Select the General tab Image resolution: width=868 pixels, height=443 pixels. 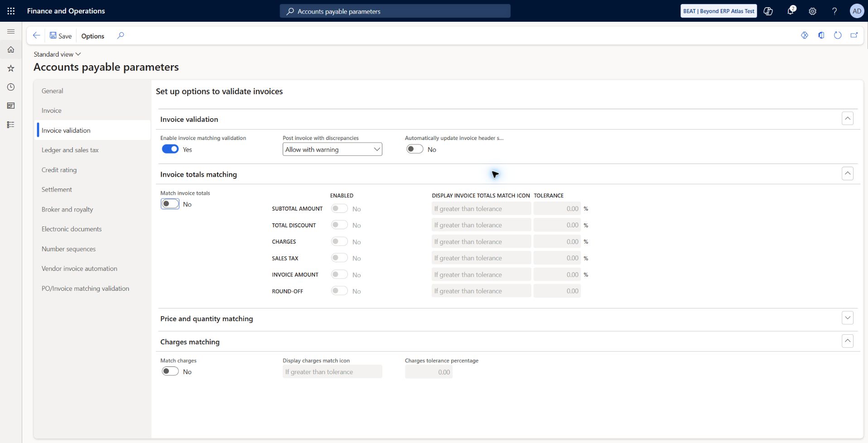(x=94, y=91)
